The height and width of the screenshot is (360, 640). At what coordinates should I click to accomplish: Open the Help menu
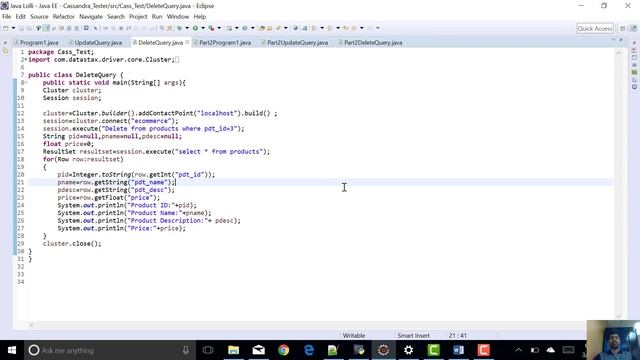click(200, 17)
